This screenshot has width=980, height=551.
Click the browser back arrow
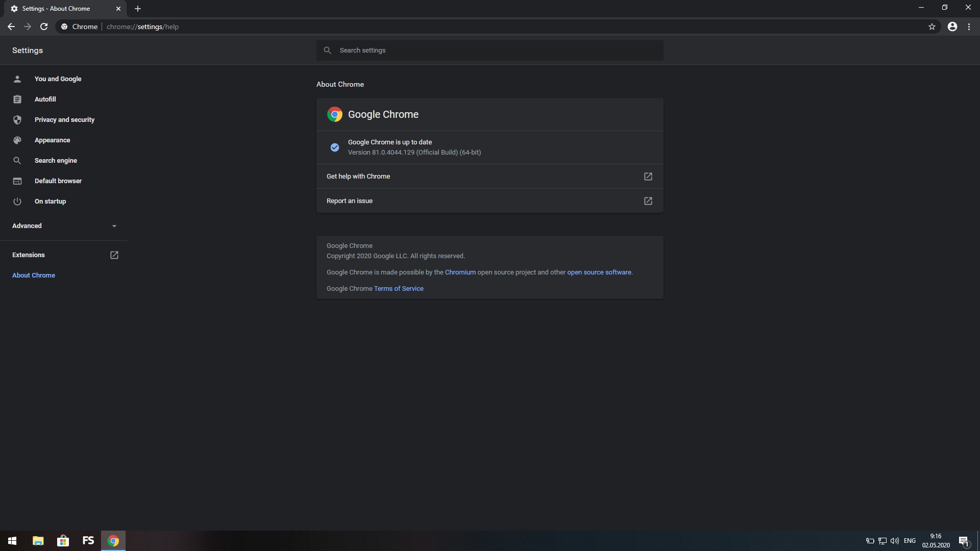tap(11, 27)
